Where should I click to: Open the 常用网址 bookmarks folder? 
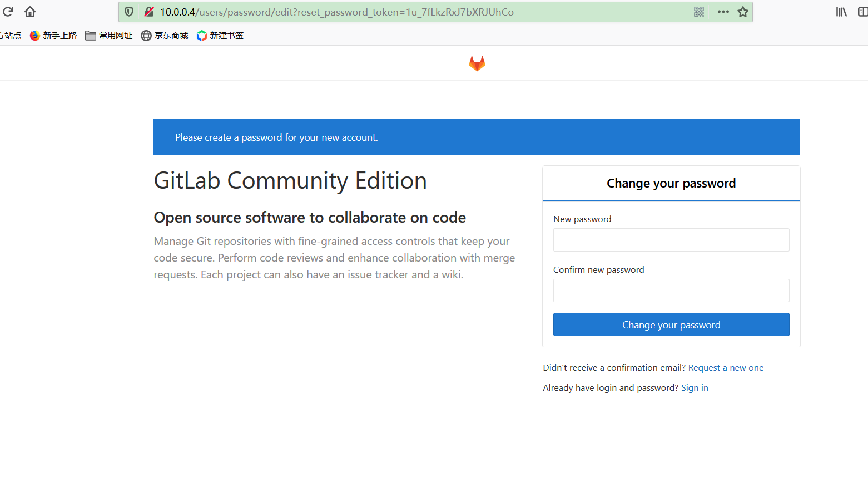[x=109, y=36]
